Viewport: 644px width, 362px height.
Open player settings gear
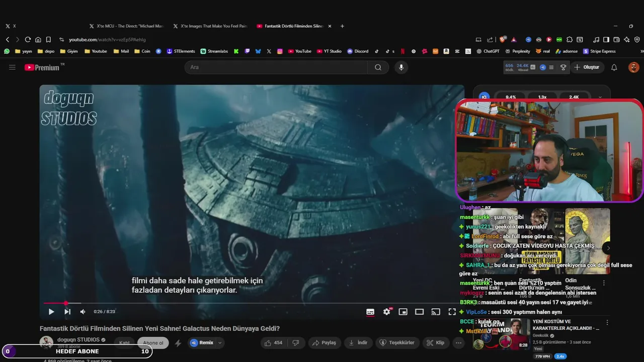pyautogui.click(x=387, y=312)
